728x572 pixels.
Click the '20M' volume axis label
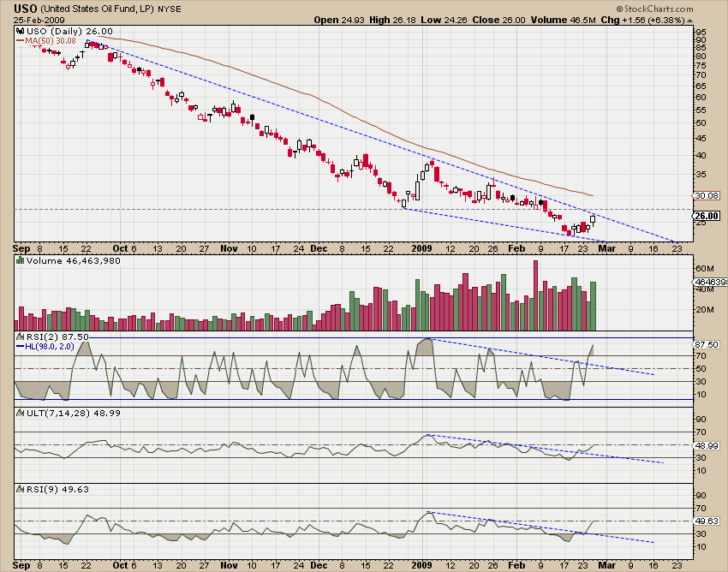704,310
